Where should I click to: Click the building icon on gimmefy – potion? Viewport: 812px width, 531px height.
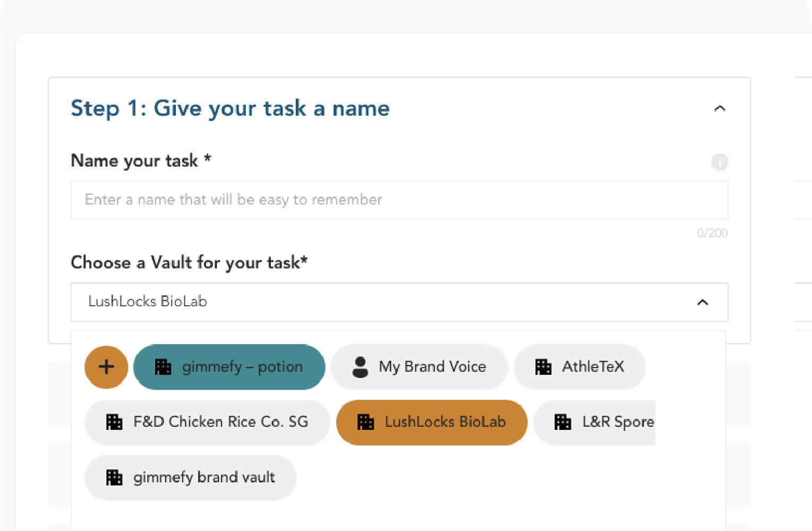point(163,367)
